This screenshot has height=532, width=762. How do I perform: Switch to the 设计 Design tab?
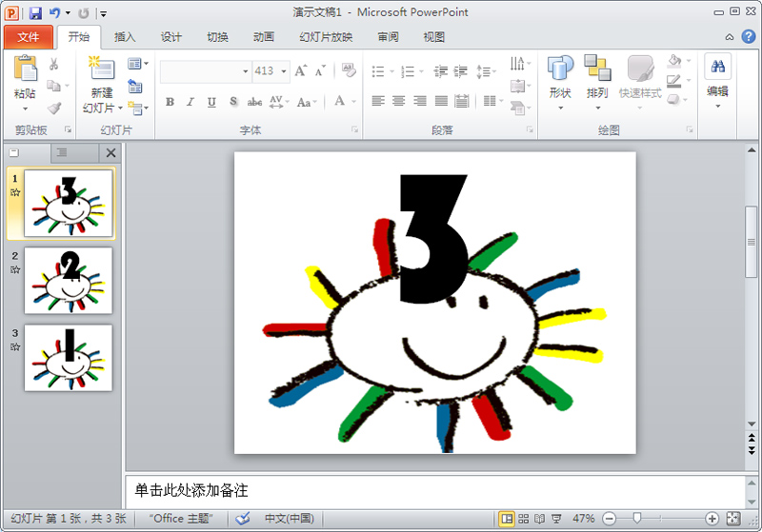(171, 37)
